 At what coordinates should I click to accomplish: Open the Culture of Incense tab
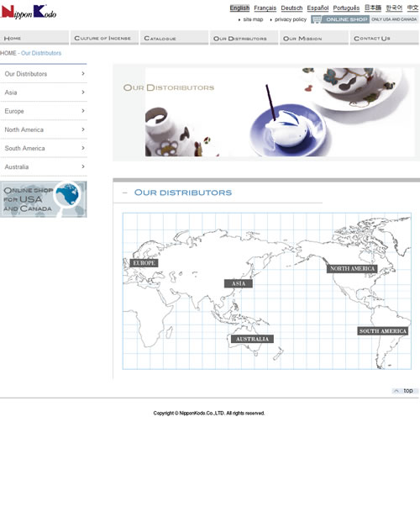(x=104, y=38)
